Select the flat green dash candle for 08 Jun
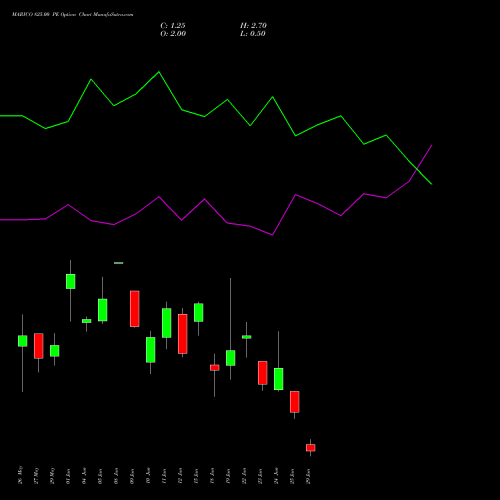Image resolution: width=500 pixels, height=500 pixels. coord(119,263)
